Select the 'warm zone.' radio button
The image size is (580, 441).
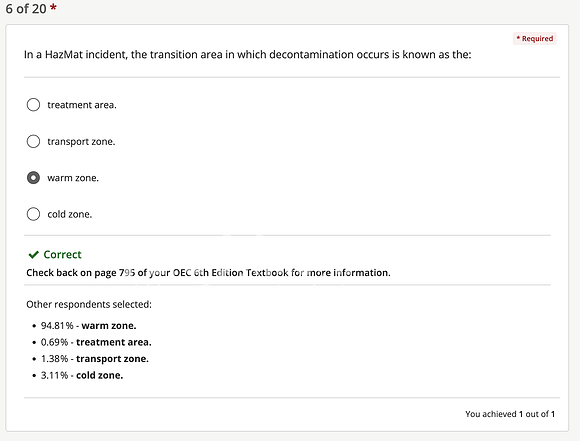tap(33, 178)
